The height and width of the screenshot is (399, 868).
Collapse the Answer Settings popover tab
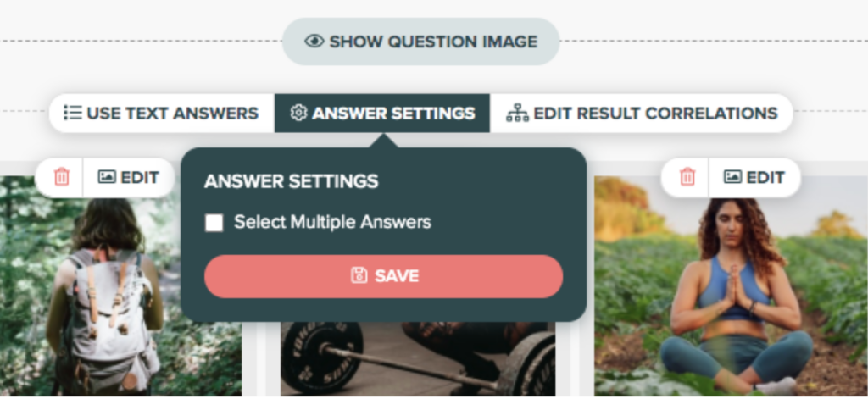382,113
